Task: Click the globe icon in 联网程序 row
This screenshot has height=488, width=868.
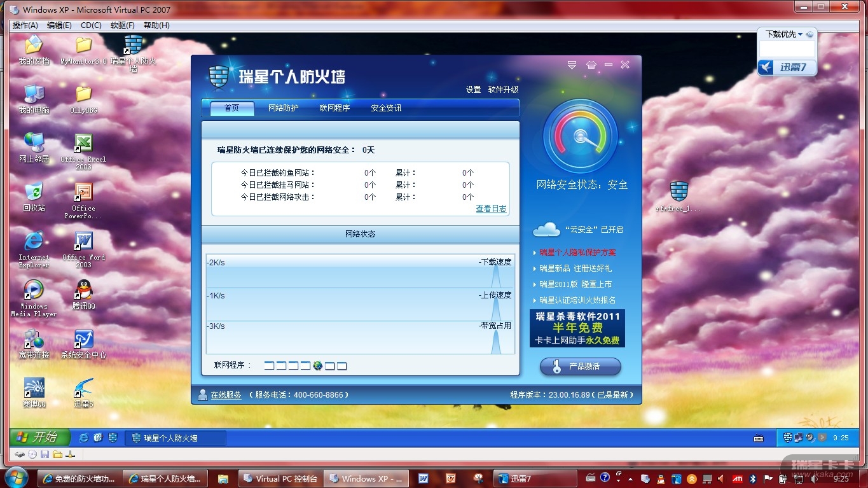Action: (x=318, y=366)
